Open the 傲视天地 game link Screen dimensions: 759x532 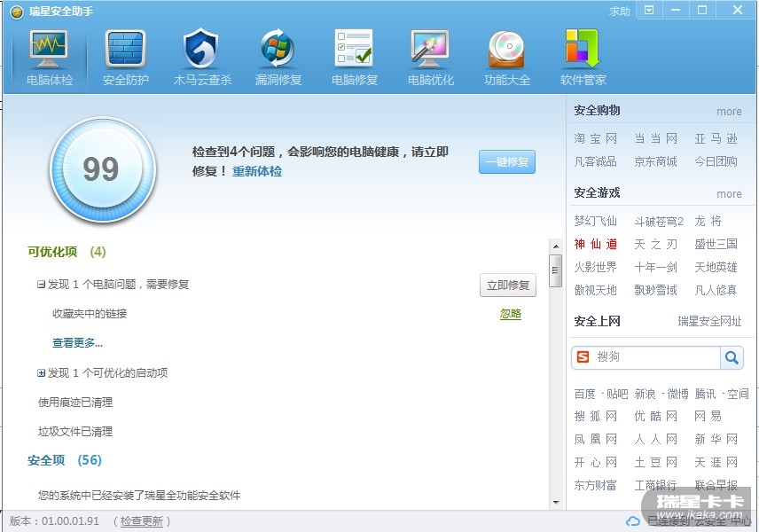[x=595, y=291]
